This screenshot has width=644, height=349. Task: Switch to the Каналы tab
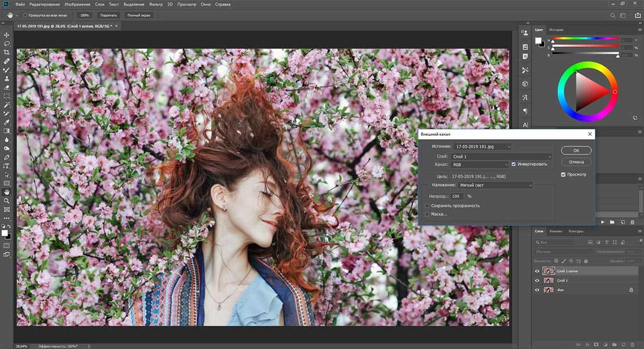coord(556,231)
